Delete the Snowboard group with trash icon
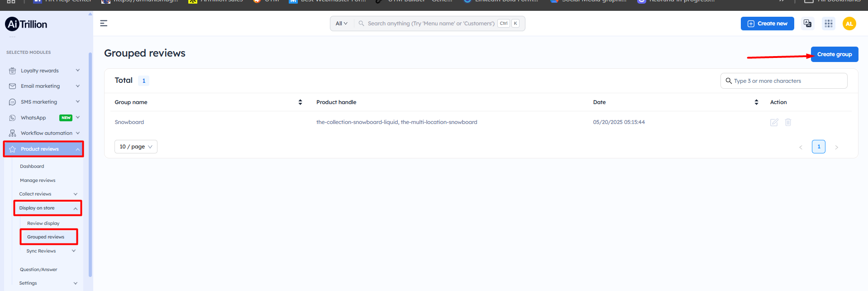 point(788,122)
